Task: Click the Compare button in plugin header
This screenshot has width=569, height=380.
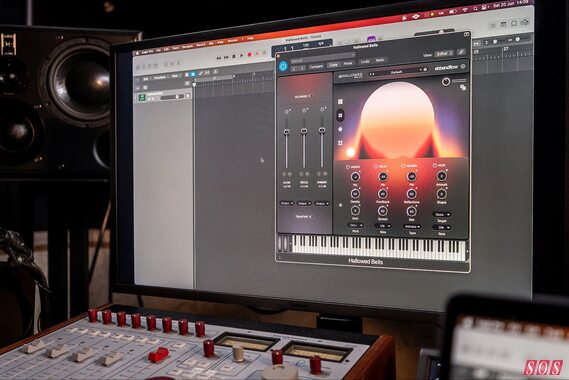Action: point(316,66)
